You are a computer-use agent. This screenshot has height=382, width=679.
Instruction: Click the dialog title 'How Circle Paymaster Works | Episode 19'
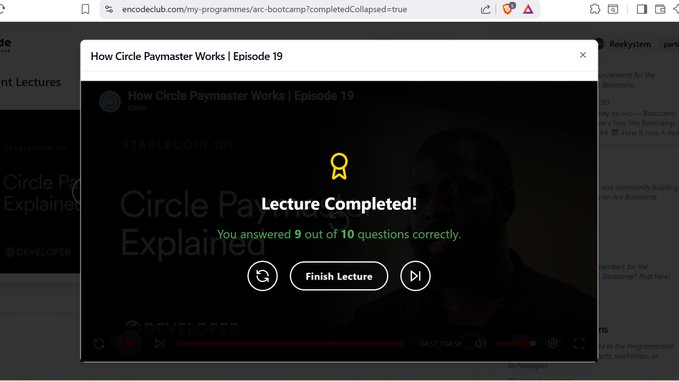(x=187, y=56)
